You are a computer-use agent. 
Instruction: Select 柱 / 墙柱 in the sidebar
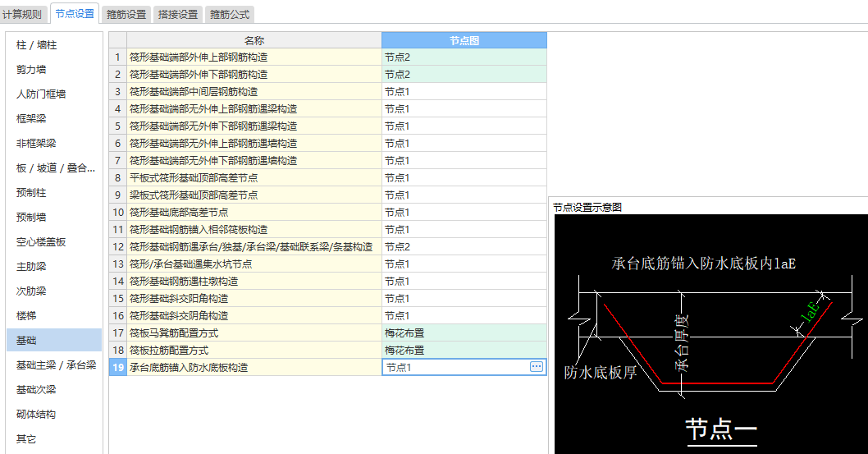coord(53,45)
